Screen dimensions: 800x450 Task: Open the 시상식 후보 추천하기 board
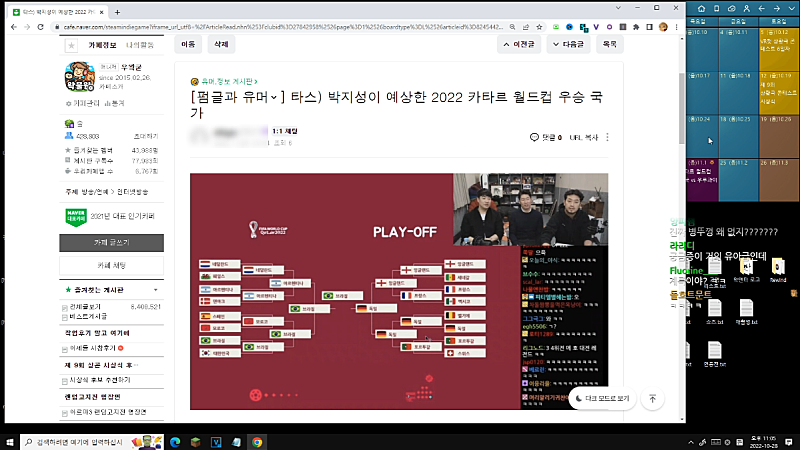pyautogui.click(x=100, y=380)
